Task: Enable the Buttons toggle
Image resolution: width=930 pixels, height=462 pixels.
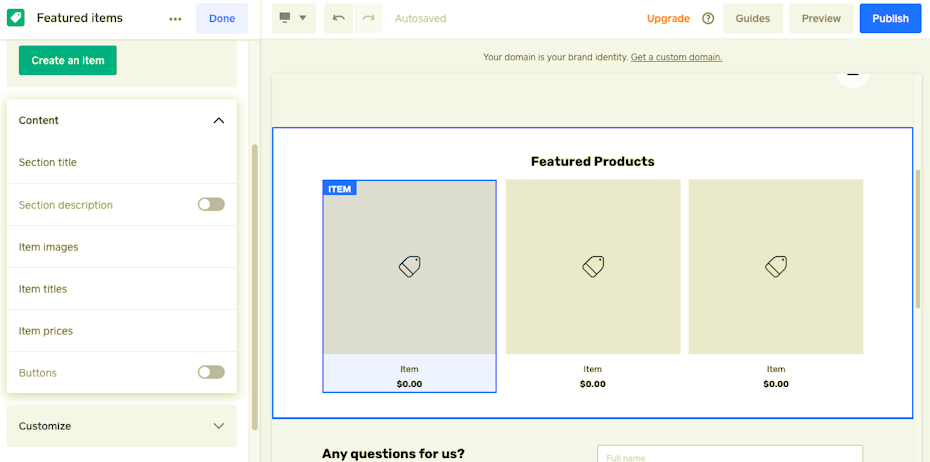Action: point(211,372)
